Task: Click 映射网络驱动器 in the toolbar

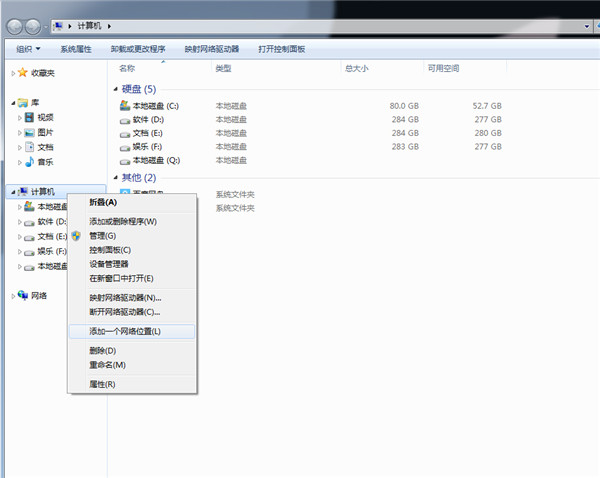Action: coord(212,48)
